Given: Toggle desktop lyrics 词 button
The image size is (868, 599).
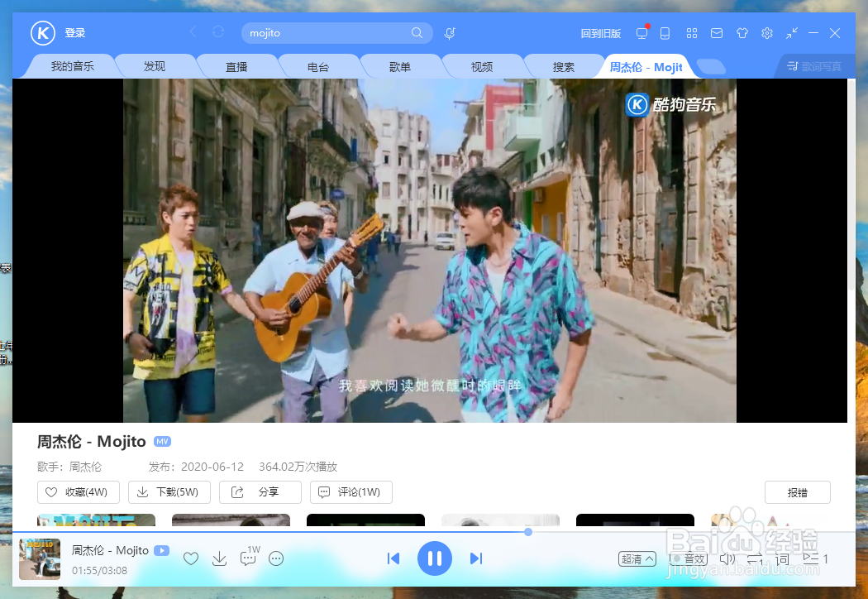Looking at the screenshot, I should pos(782,559).
